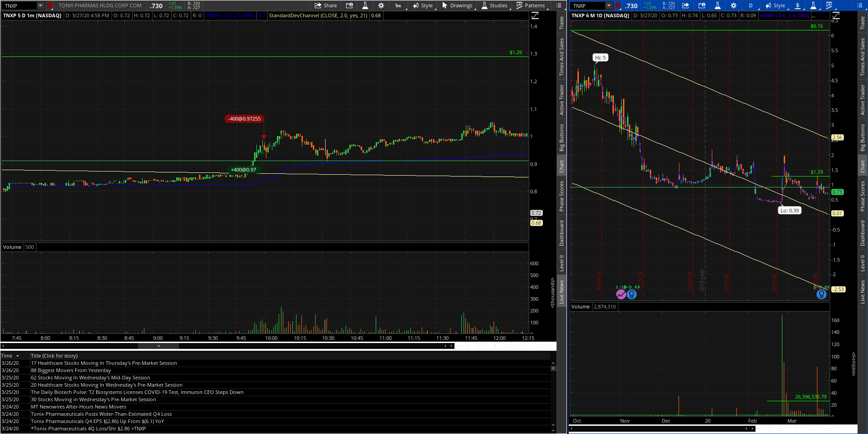Click the -400@0.97255 sell order bubble
The height and width of the screenshot is (434, 868).
(245, 119)
